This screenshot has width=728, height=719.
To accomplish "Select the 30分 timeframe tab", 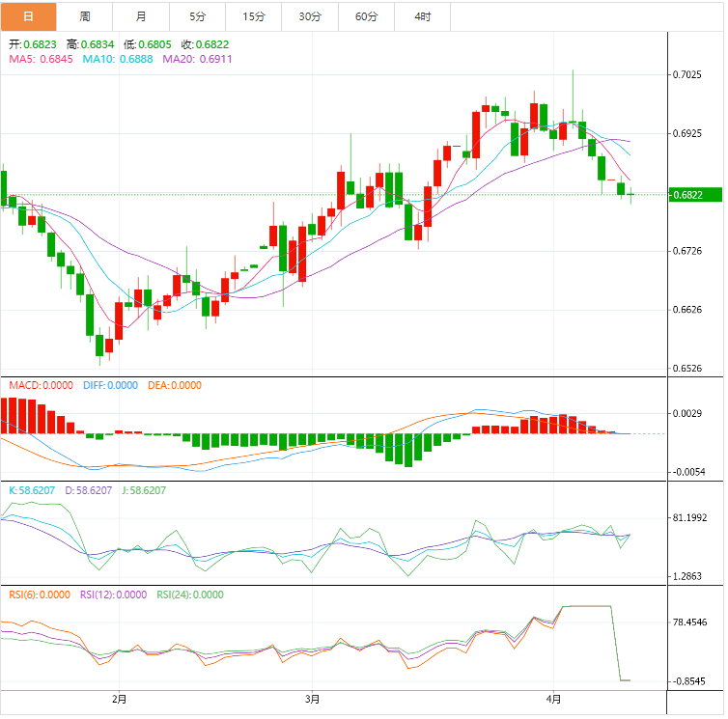I will pos(310,16).
